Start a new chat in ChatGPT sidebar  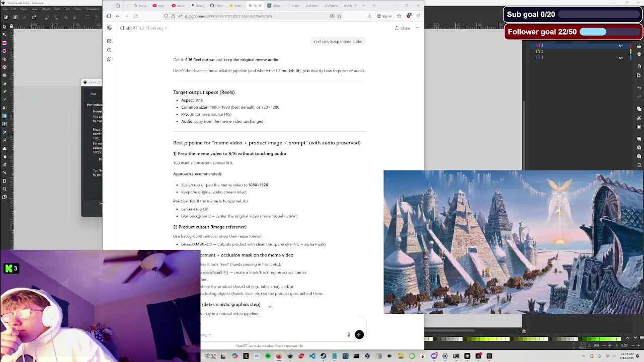click(109, 41)
